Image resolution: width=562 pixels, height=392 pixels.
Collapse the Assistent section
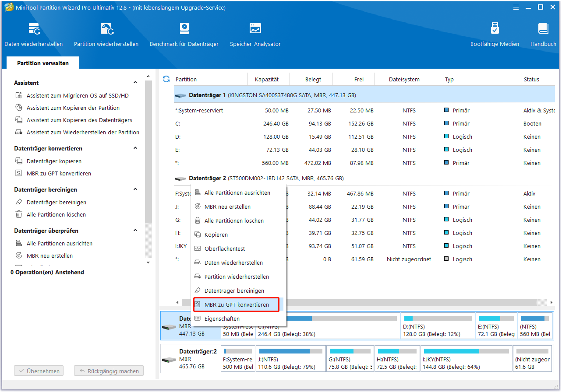[136, 83]
